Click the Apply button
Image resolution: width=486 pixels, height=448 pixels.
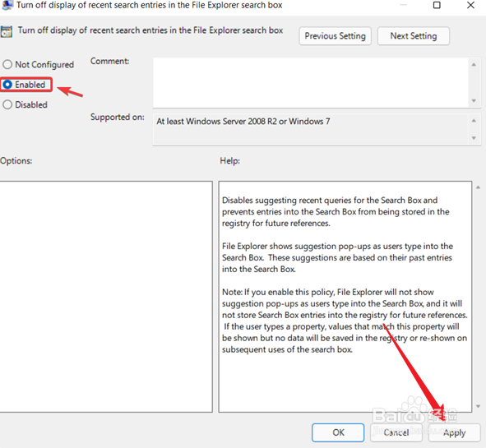(455, 432)
